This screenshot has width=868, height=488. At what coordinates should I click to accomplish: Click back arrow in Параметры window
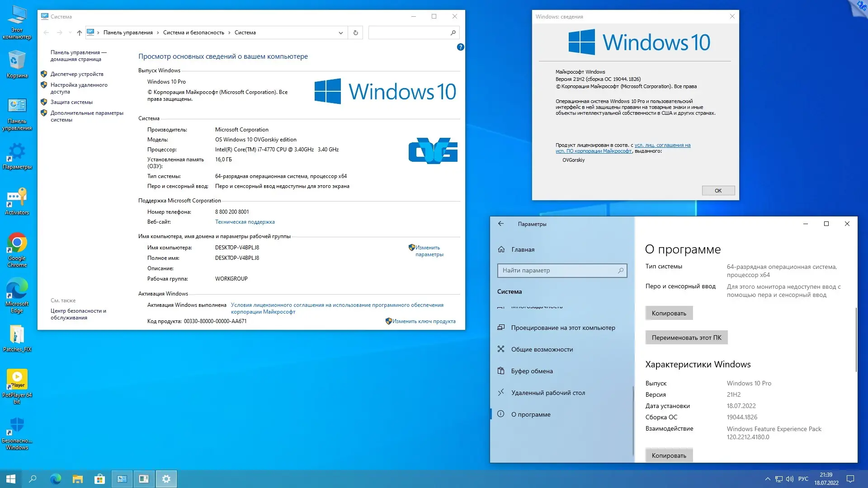[x=501, y=224]
